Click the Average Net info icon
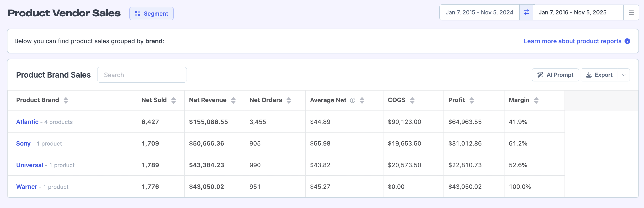 352,100
